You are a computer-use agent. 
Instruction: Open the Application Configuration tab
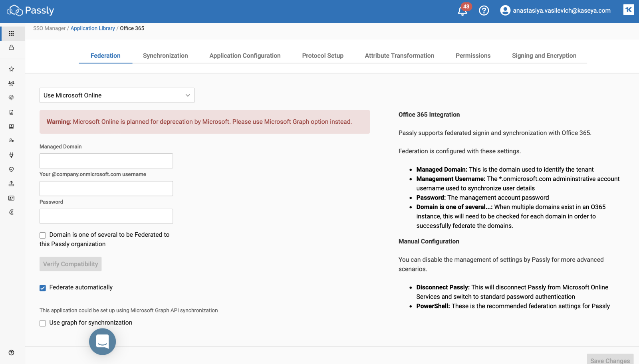(245, 55)
